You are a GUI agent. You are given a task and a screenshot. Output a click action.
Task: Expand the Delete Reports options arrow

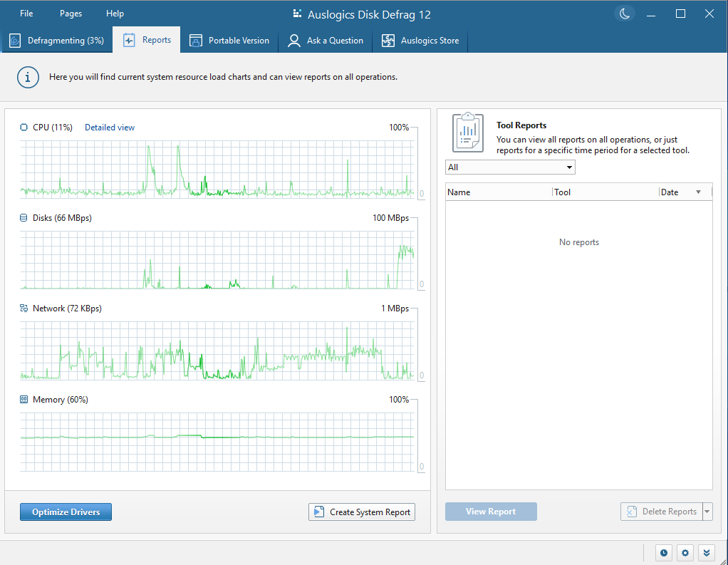pyautogui.click(x=707, y=511)
